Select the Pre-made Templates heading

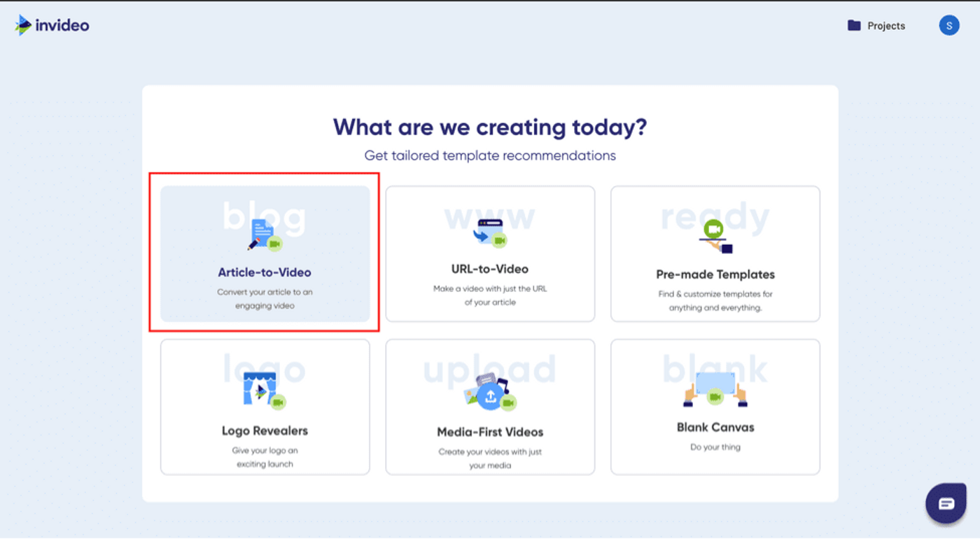click(715, 274)
